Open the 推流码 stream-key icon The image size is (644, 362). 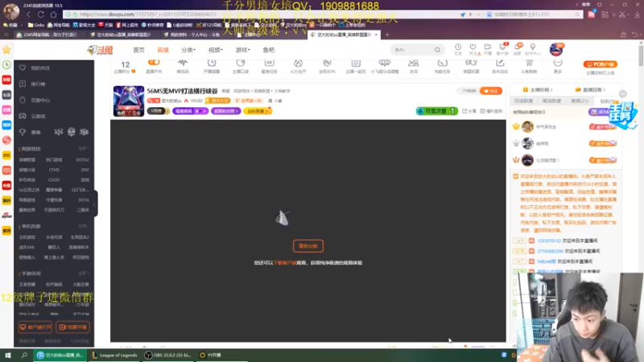[183, 66]
